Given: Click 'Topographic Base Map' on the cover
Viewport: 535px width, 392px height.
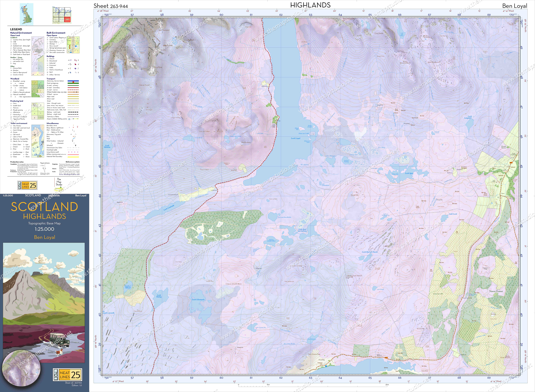Looking at the screenshot, I should pyautogui.click(x=44, y=223).
